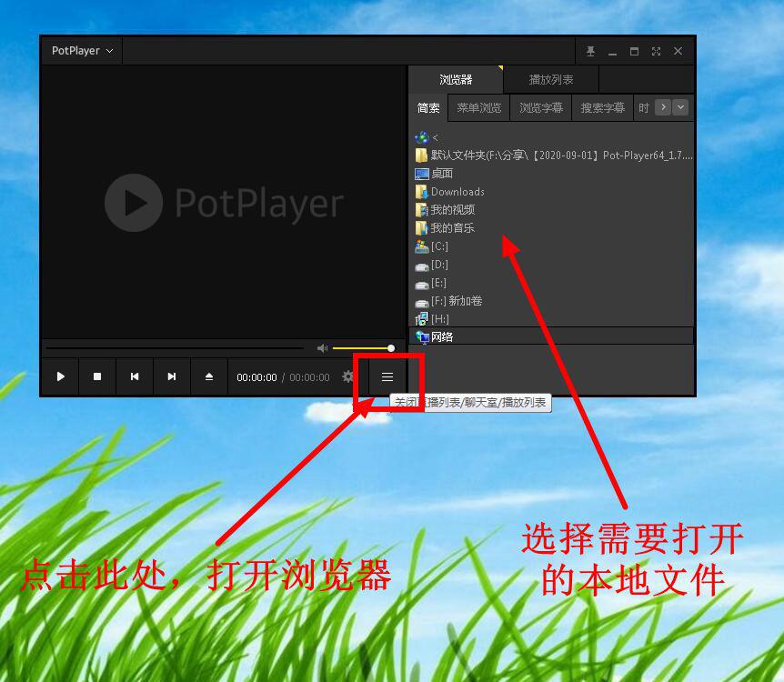Open the 网络 network entry
This screenshot has width=784, height=682.
[552, 336]
